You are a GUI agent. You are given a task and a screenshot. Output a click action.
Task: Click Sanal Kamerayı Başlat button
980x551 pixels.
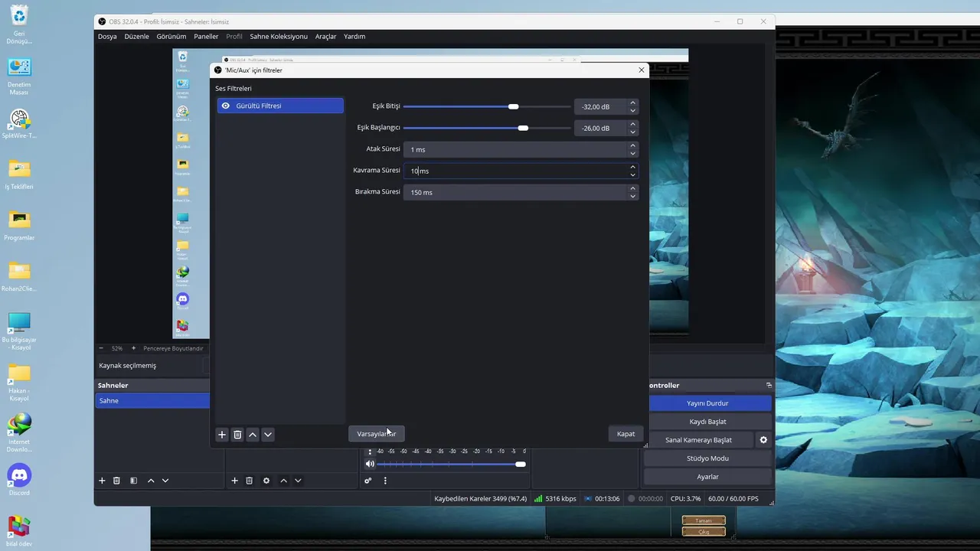(x=698, y=440)
